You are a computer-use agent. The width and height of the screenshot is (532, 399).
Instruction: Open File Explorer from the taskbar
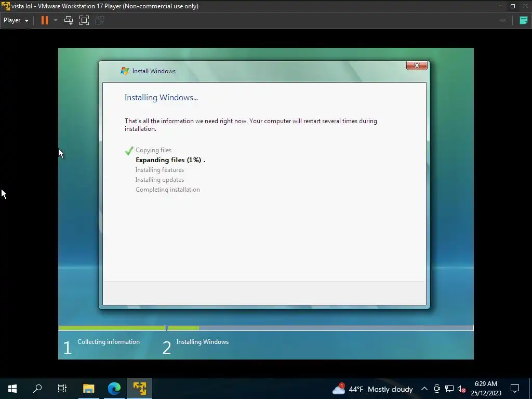(x=88, y=389)
